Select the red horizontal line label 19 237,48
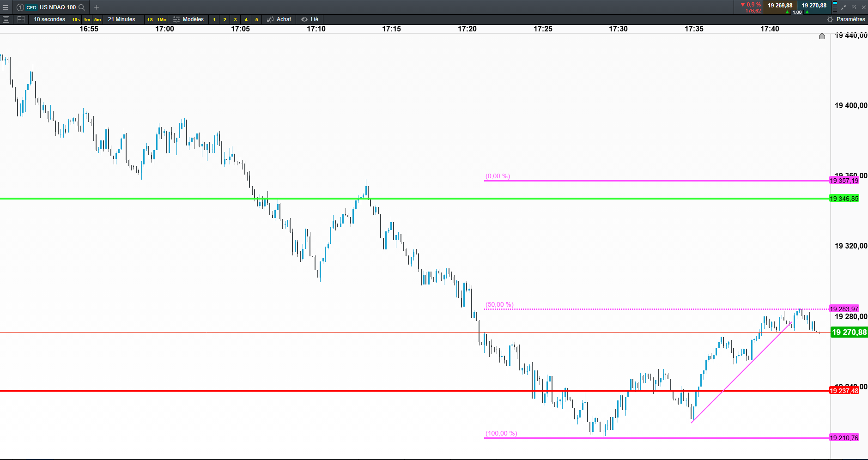Image resolution: width=868 pixels, height=460 pixels. point(844,391)
